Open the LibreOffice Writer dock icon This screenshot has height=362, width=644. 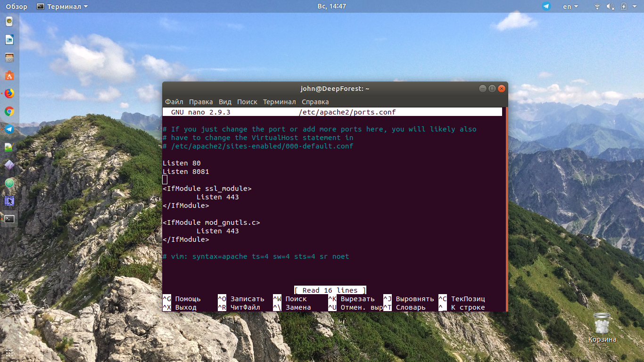[x=9, y=40]
